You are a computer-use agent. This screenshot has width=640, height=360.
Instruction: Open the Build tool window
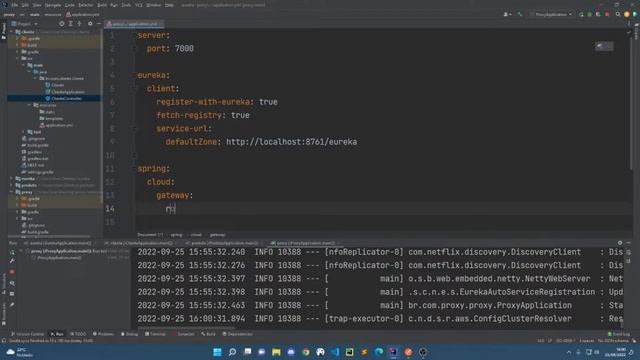click(208, 334)
